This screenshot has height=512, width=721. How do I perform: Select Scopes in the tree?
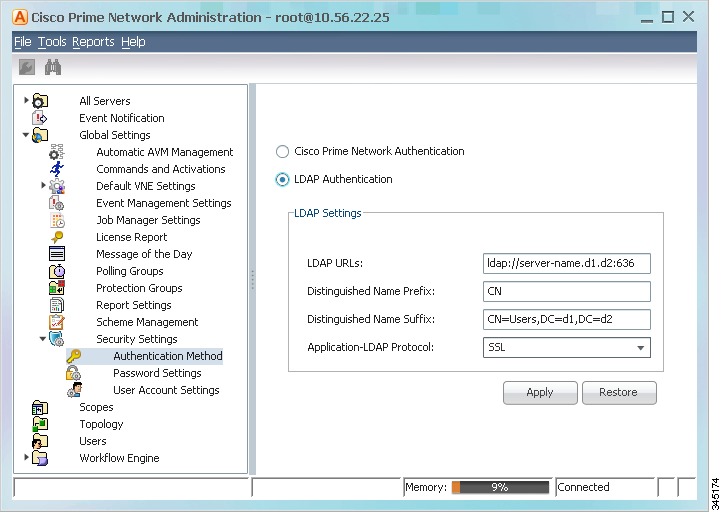(x=96, y=407)
